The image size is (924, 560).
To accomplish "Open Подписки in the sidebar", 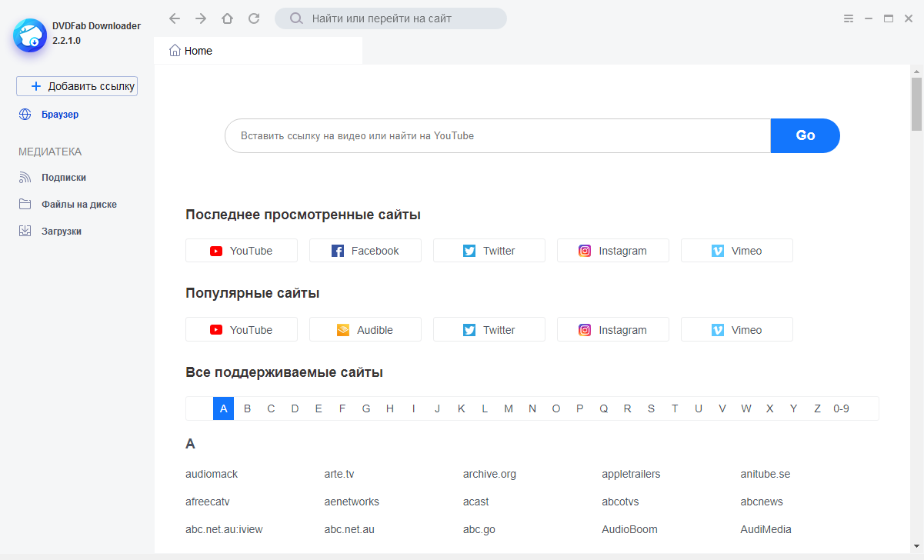I will click(x=64, y=178).
